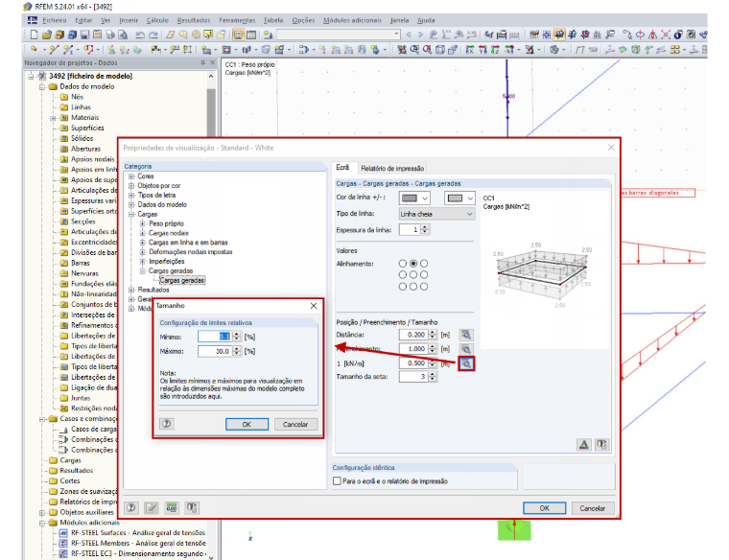This screenshot has width=729, height=560.
Task: Switch to 'Relatório de impressão' tab
Action: coord(392,168)
